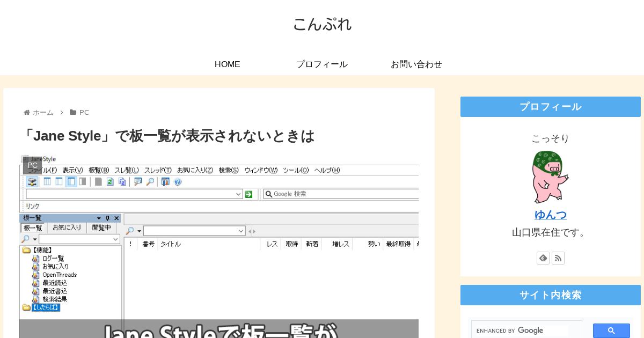The height and width of the screenshot is (338, 644).
Task: Open the お問い合わせ navigation item
Action: pos(416,64)
